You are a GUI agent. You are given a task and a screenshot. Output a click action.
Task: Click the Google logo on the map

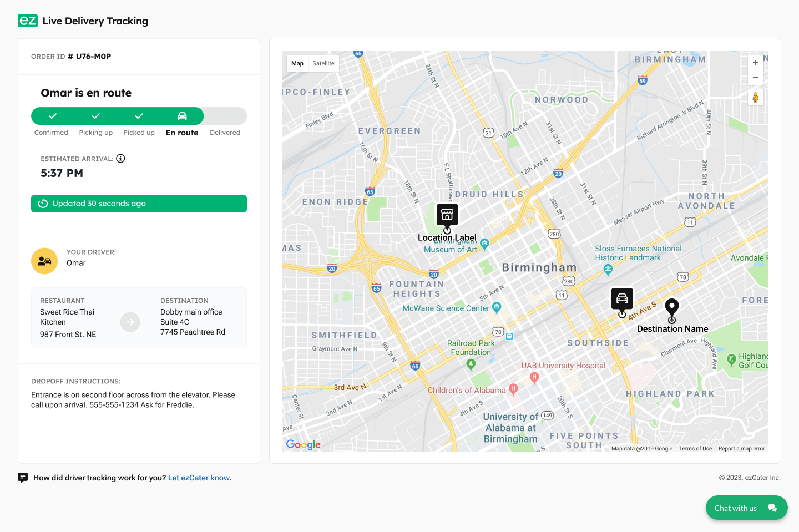pos(304,444)
